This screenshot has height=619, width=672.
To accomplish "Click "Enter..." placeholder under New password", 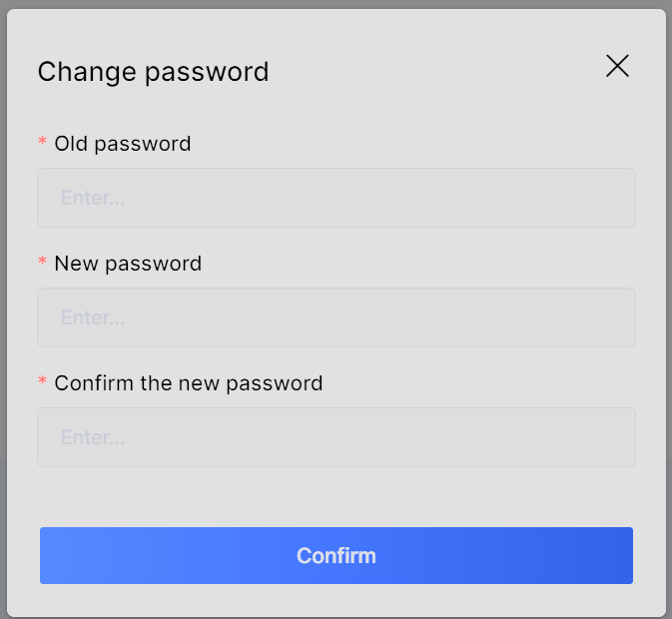I will click(x=92, y=317).
